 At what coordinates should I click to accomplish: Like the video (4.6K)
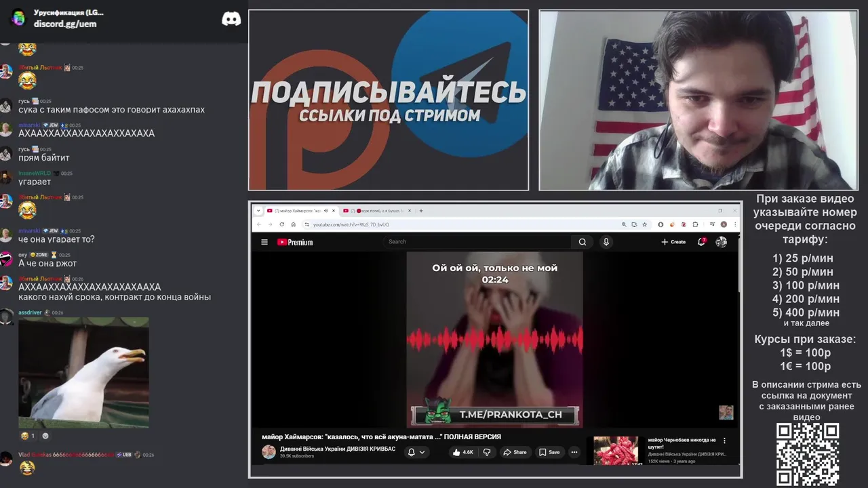(x=462, y=452)
